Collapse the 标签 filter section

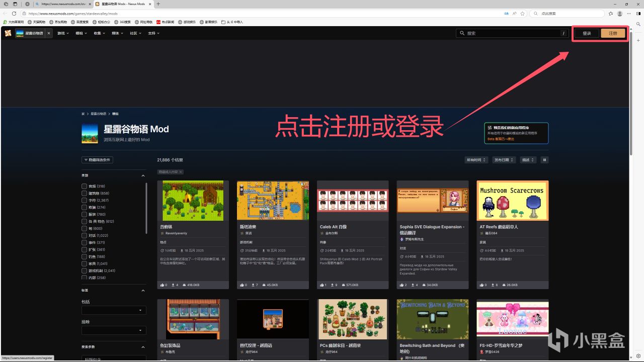(143, 291)
